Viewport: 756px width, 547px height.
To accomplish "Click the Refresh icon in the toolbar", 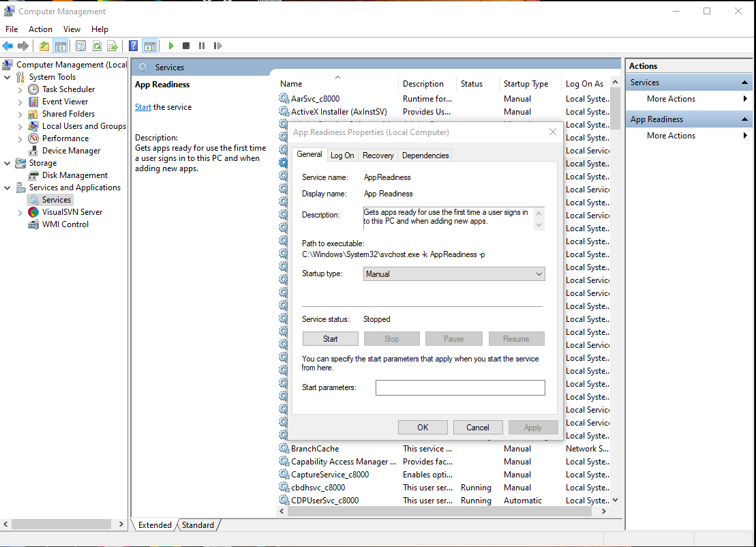I will tap(97, 46).
